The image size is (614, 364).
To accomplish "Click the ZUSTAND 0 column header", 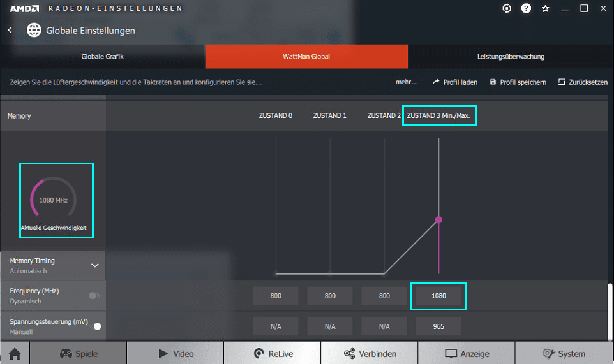I will point(275,116).
